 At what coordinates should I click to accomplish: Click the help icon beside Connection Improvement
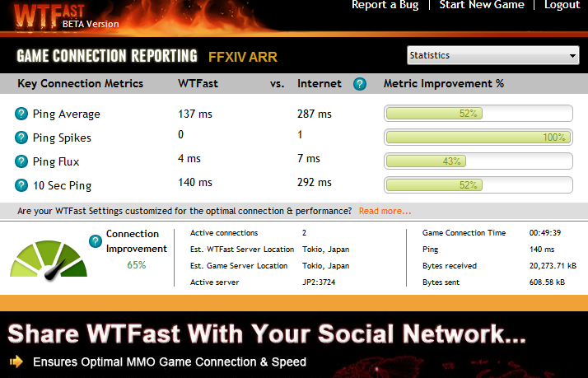point(96,241)
